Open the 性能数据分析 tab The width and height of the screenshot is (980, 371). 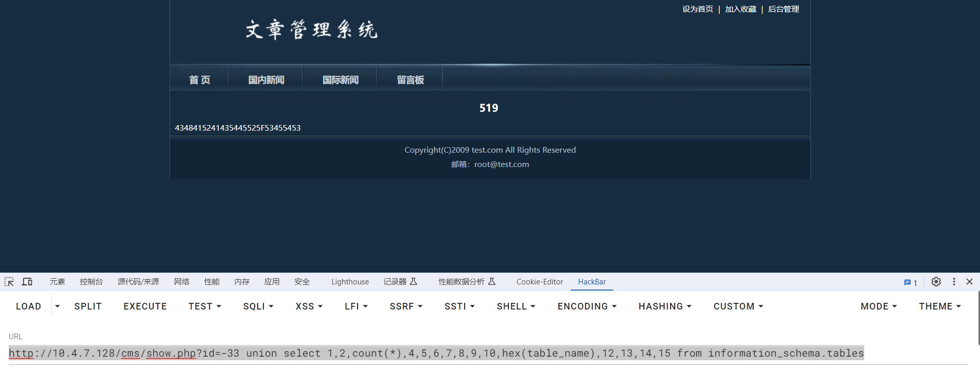(x=461, y=282)
